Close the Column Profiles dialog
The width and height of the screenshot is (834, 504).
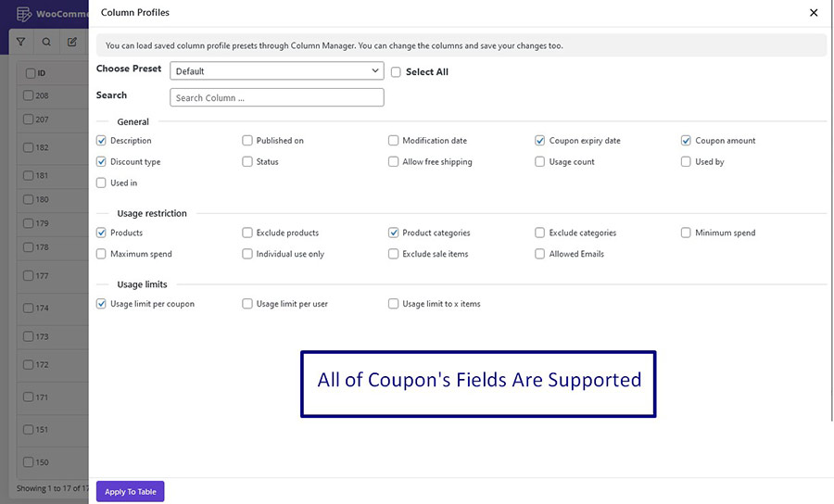pos(814,13)
